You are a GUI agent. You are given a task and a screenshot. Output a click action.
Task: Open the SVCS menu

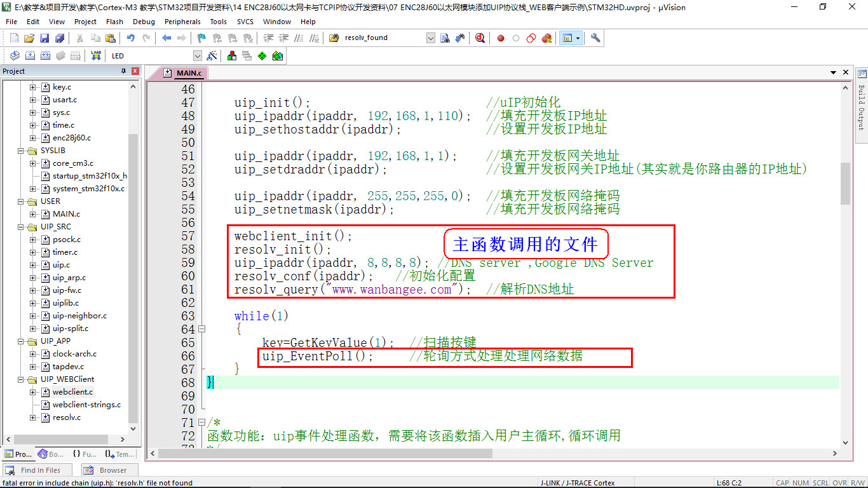tap(245, 22)
